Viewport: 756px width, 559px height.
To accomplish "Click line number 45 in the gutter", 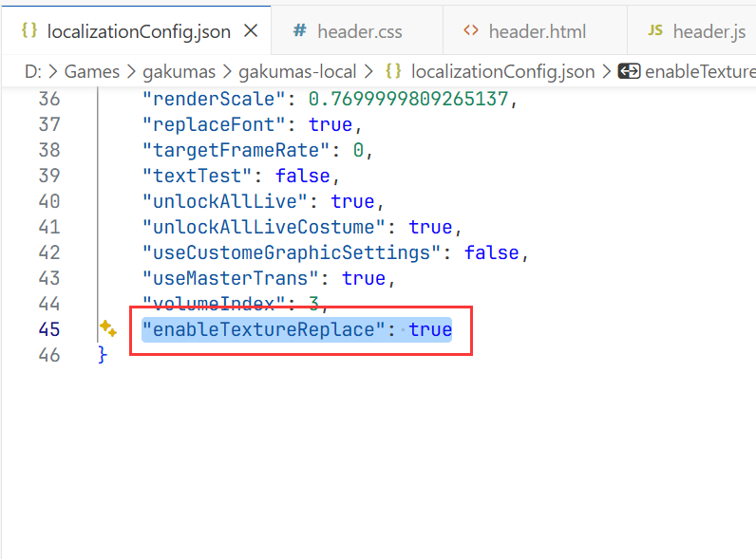I will coord(49,329).
